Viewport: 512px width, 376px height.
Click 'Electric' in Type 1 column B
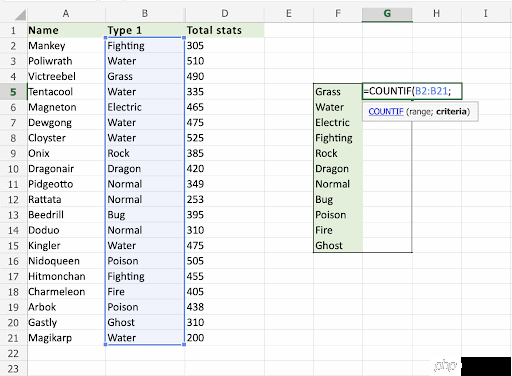tap(145, 107)
